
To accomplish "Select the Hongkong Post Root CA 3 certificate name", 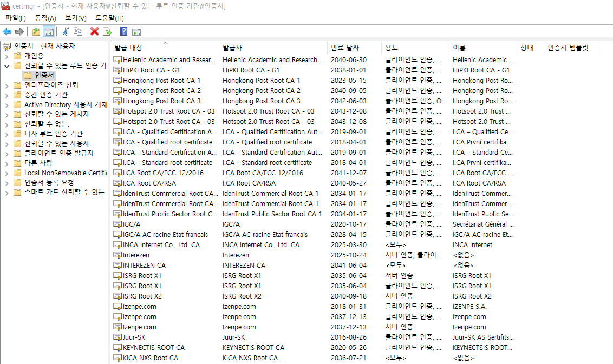I will coord(161,101).
